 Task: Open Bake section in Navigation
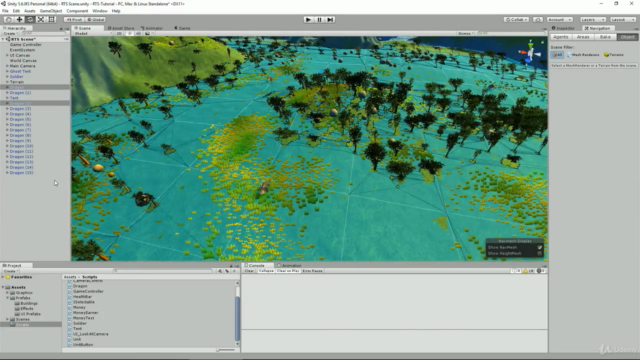(605, 37)
